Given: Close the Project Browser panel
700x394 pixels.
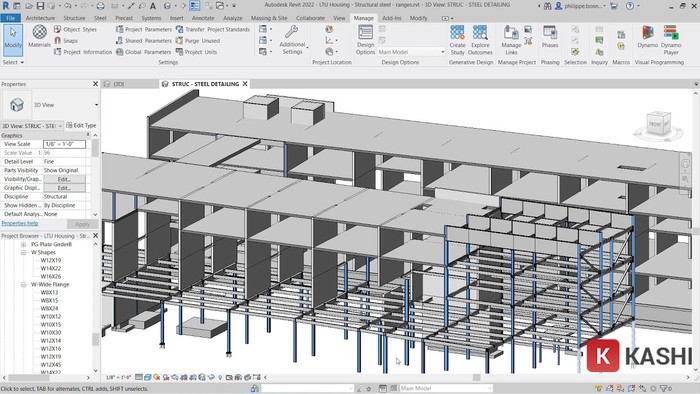Looking at the screenshot, I should coord(95,236).
